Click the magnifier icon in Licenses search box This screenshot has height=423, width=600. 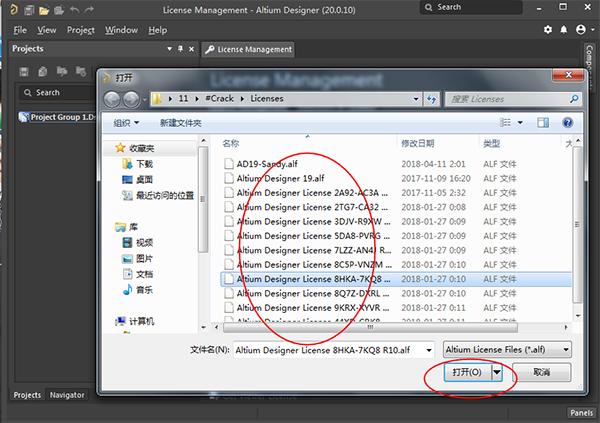[x=574, y=99]
